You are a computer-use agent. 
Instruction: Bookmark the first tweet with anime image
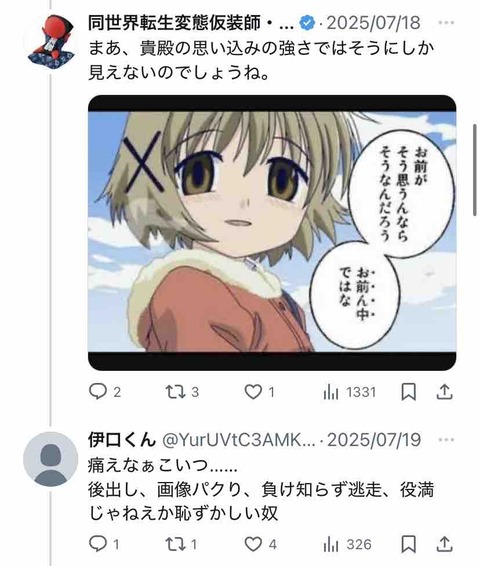[409, 392]
